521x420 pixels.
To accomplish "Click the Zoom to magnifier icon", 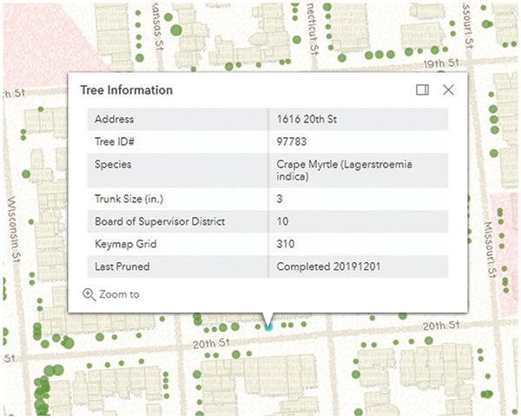I will click(x=89, y=294).
